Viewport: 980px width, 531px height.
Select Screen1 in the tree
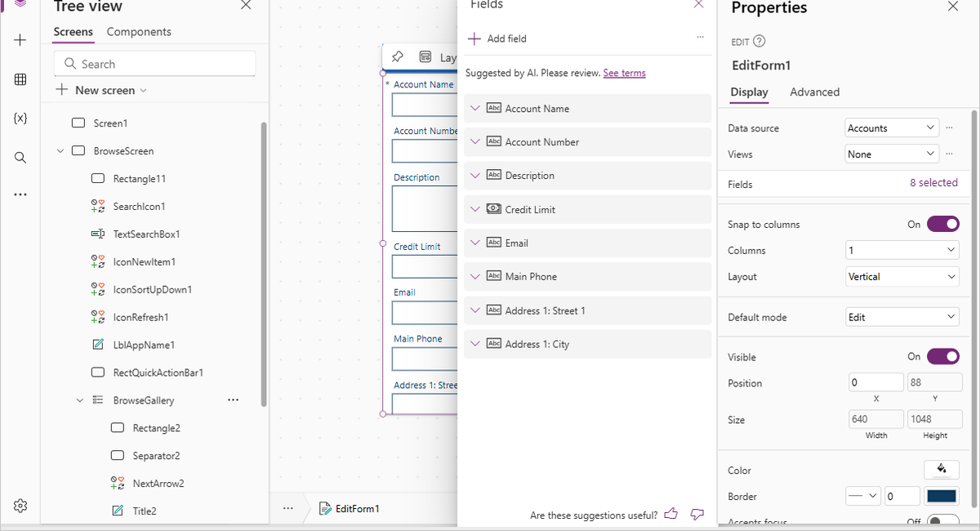110,123
